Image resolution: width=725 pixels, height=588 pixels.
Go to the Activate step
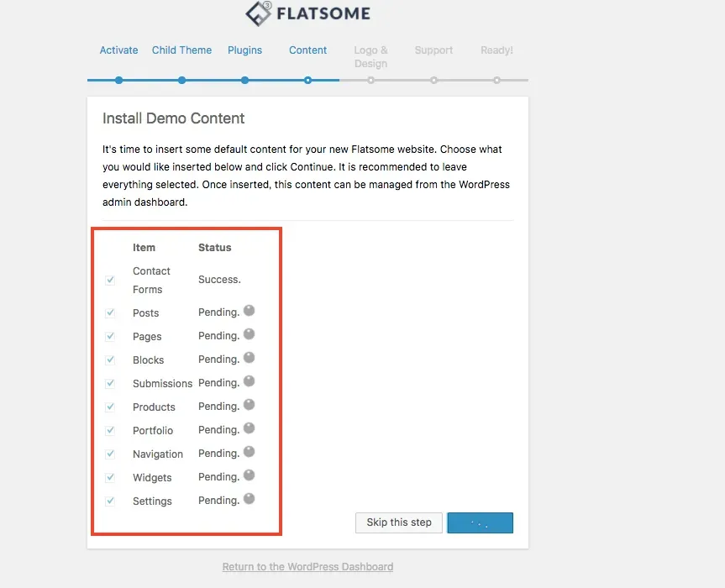(x=118, y=50)
